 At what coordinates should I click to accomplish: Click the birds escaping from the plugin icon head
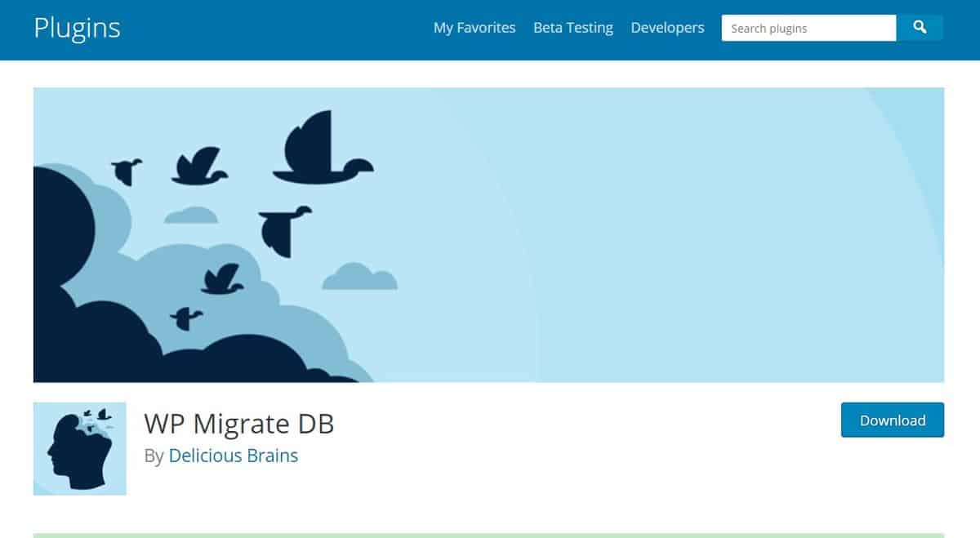(100, 414)
